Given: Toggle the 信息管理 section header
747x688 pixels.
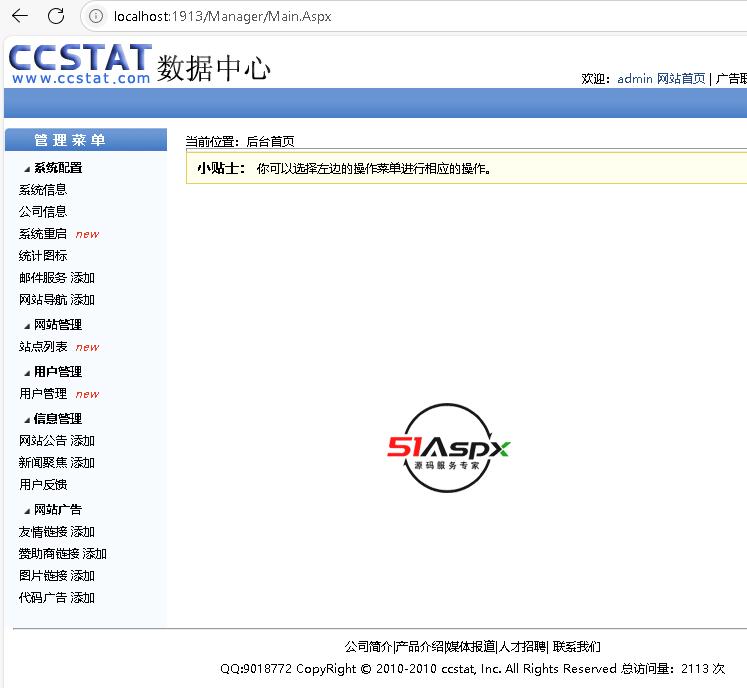Looking at the screenshot, I should pyautogui.click(x=57, y=419).
